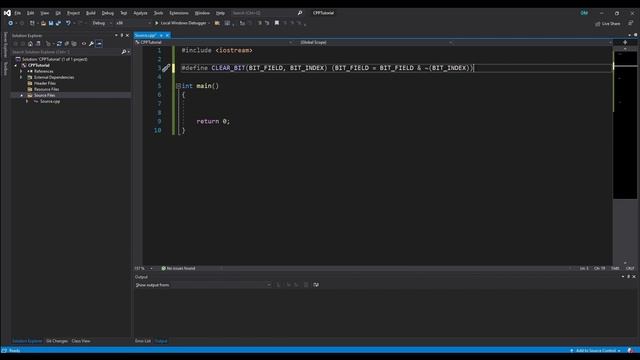Image resolution: width=640 pixels, height=360 pixels.
Task: Toggle Show All Files in Solution Explorer
Action: 74,44
